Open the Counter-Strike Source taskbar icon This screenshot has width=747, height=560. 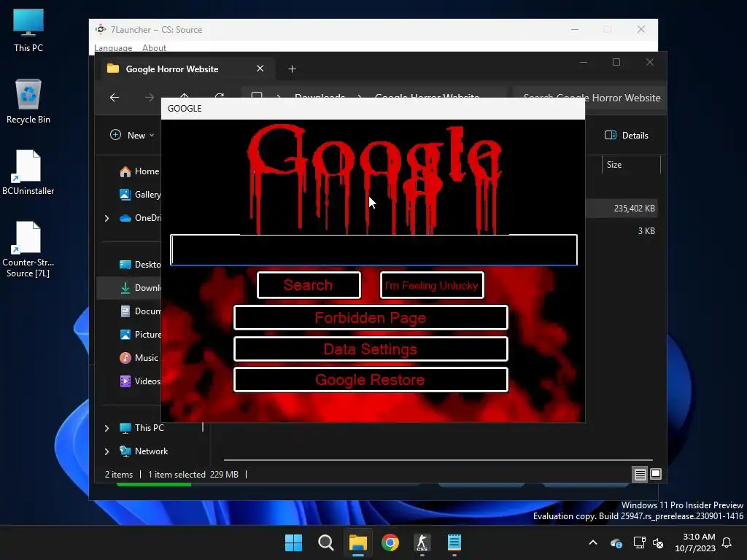[422, 542]
